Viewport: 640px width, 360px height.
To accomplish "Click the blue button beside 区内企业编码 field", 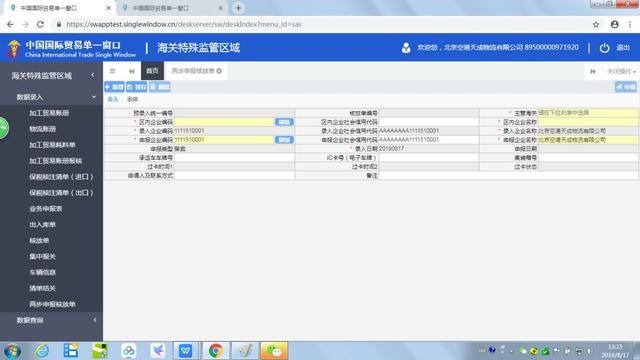I will click(284, 122).
